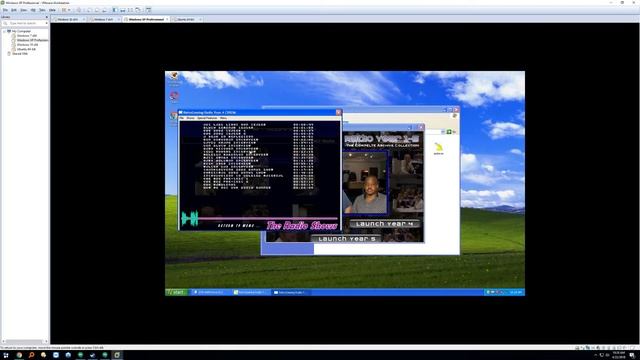
Task: Select the yellow folder icon in Explorer window
Action: coord(438,147)
